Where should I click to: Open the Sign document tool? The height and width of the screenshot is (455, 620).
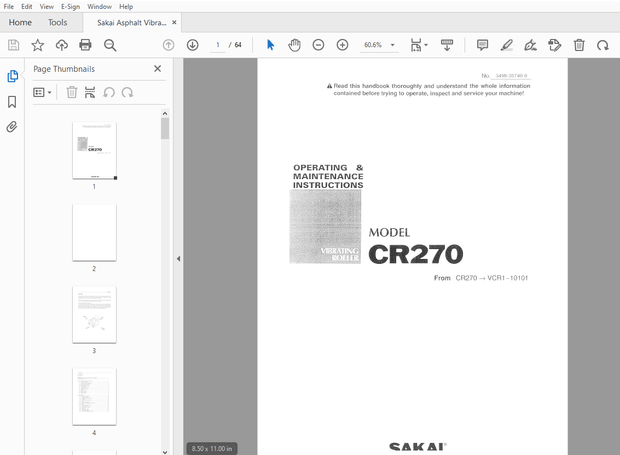coord(530,45)
